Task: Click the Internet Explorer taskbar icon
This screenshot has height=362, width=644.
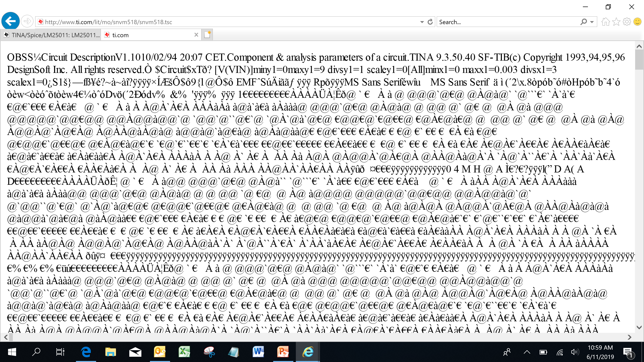Action: tap(308, 352)
